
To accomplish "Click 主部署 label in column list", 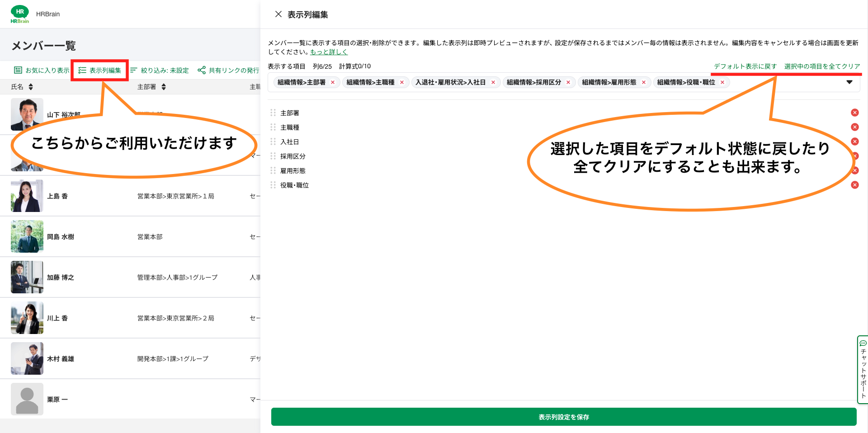I will tap(290, 113).
